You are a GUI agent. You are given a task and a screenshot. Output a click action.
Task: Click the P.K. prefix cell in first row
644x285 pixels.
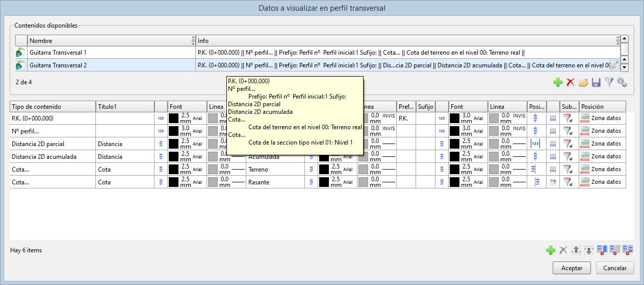point(406,118)
